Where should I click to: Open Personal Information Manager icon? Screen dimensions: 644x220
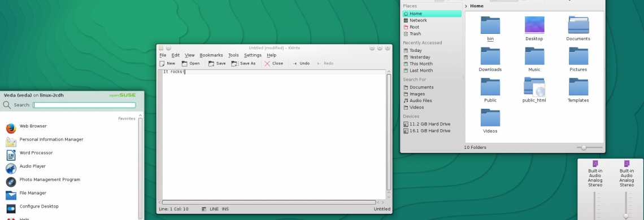point(11,142)
